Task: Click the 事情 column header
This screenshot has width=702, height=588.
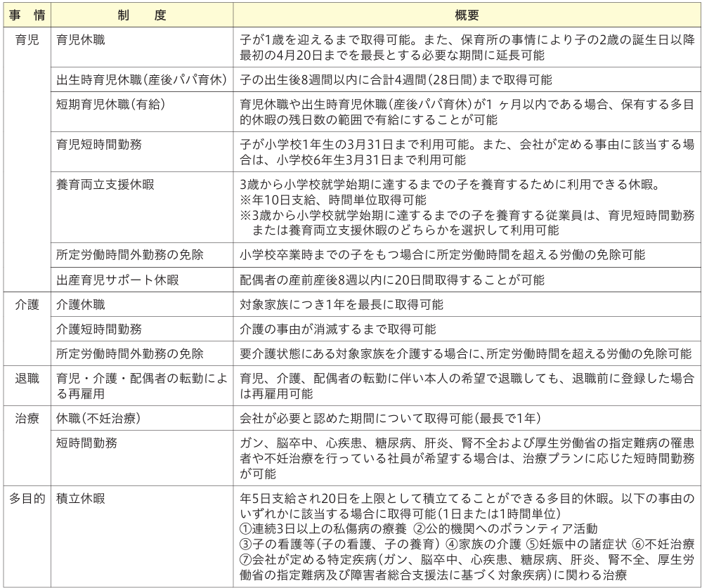Action: click(x=27, y=15)
